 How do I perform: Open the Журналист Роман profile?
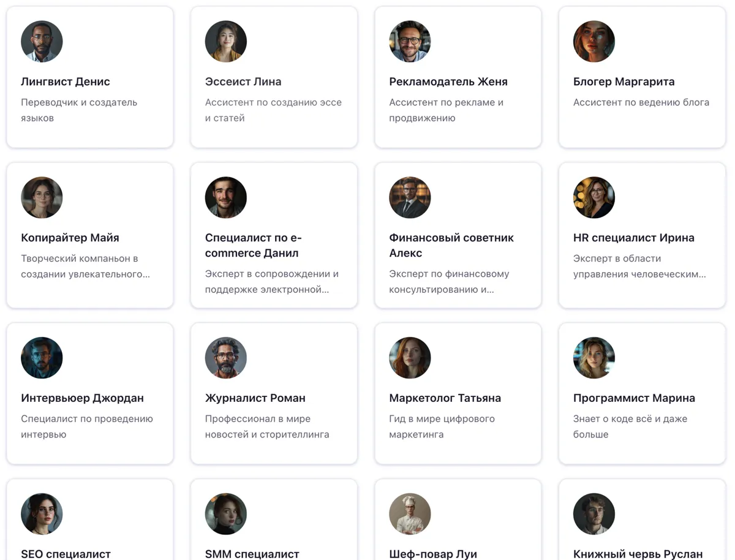273,393
